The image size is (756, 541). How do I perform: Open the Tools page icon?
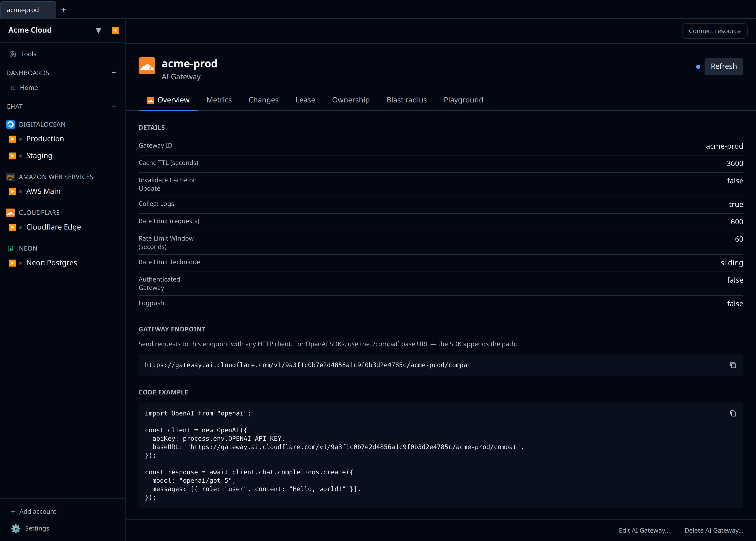coord(13,54)
